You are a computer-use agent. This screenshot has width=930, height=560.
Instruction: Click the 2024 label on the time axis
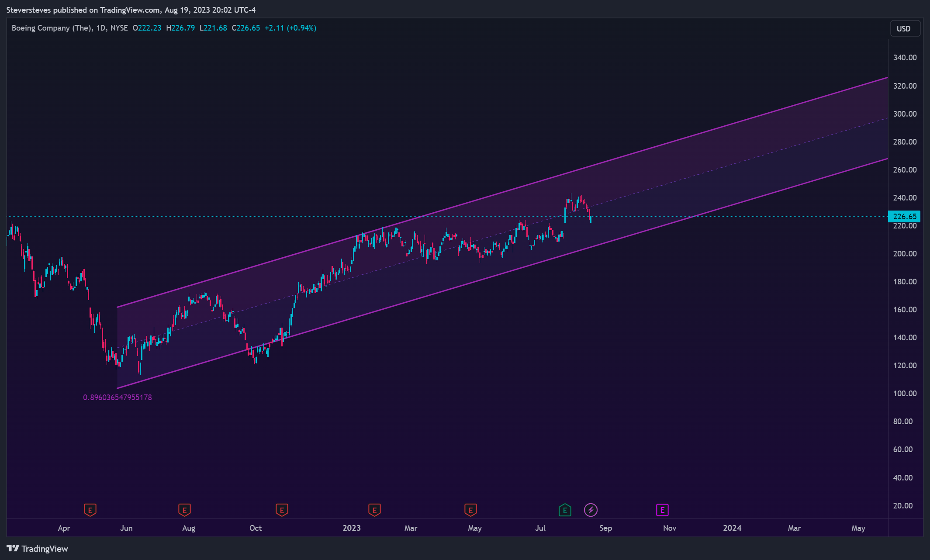[732, 528]
